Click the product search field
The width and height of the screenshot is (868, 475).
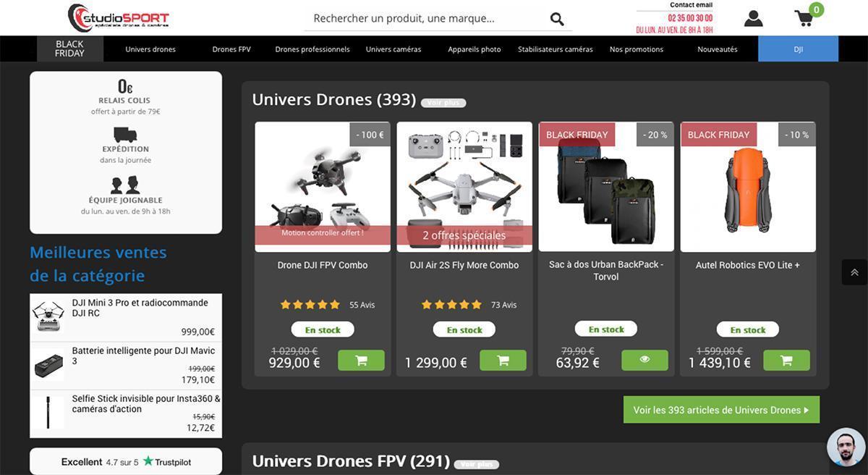pyautogui.click(x=427, y=19)
